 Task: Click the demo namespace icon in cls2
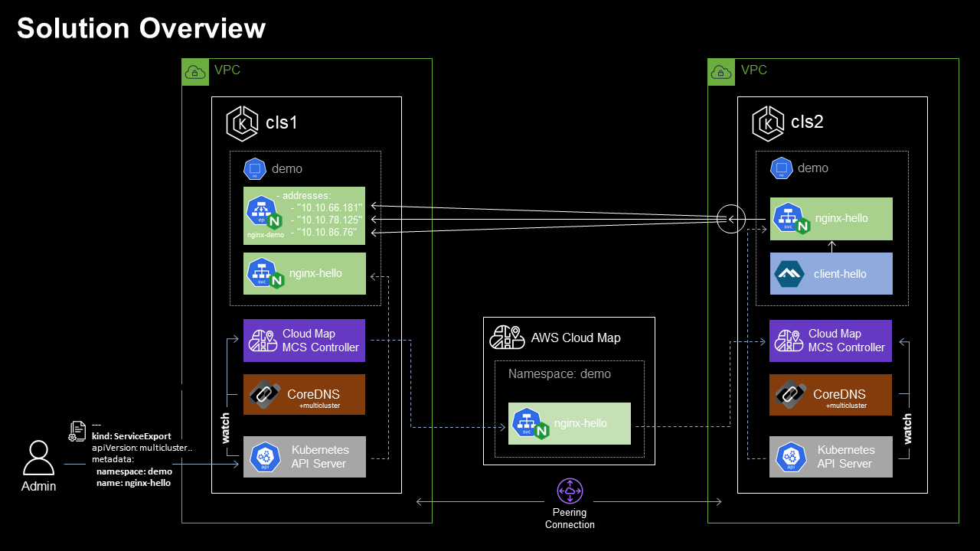point(781,168)
